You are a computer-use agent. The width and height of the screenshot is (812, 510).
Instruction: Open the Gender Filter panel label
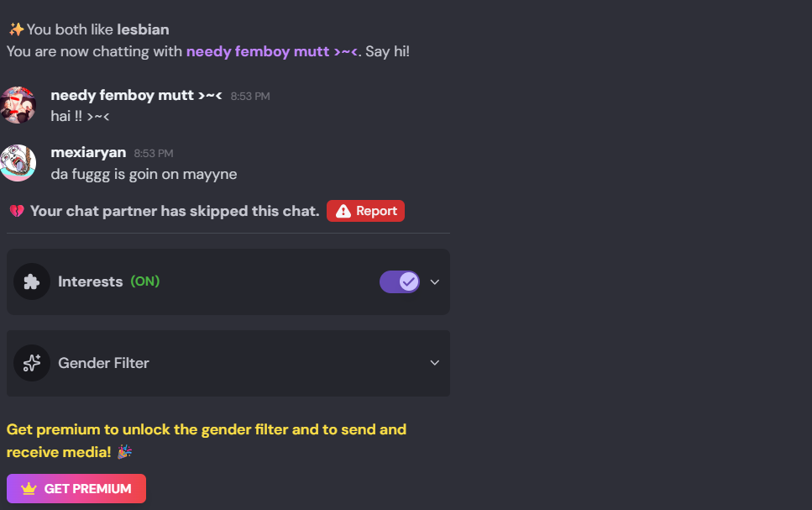click(103, 363)
